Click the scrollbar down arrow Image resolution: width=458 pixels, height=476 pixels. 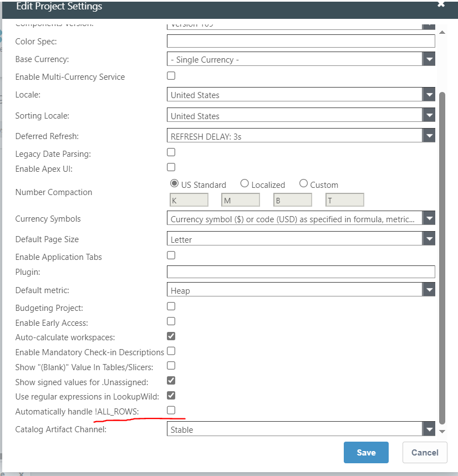tap(442, 431)
